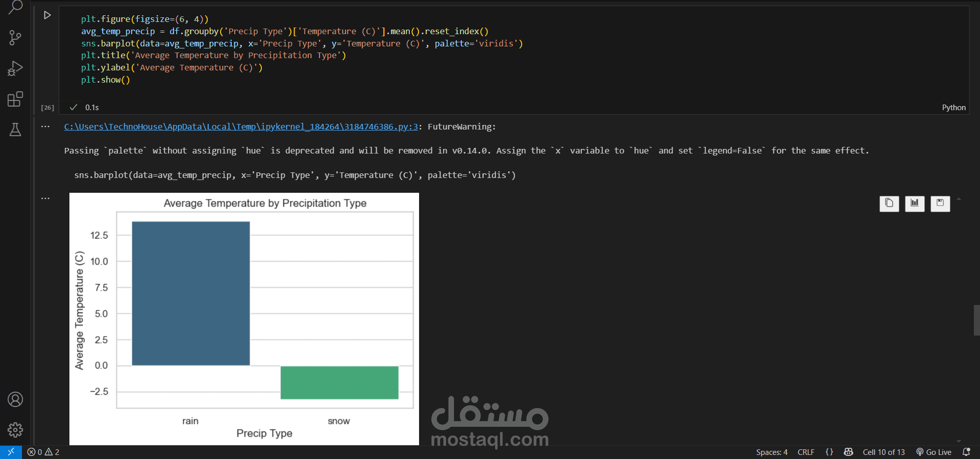Open the Run and Debug view
Screen dimensions: 980x459
[15, 68]
